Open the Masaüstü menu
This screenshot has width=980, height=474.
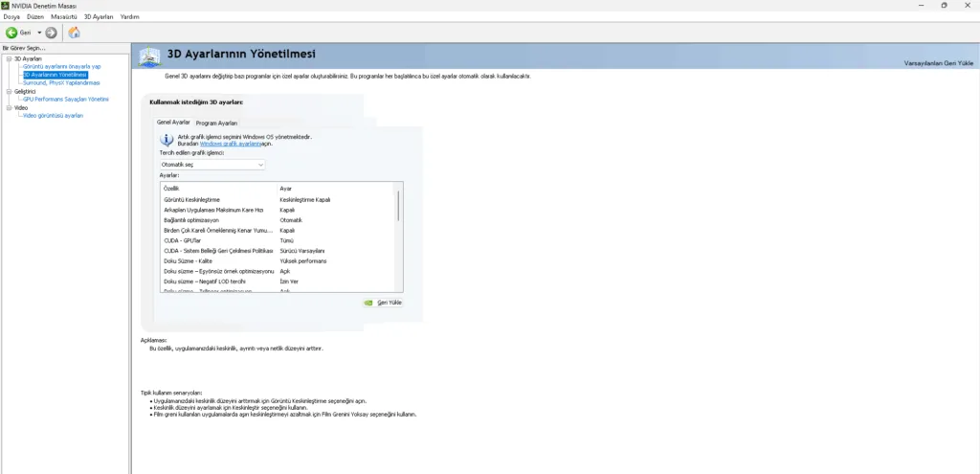click(x=64, y=16)
